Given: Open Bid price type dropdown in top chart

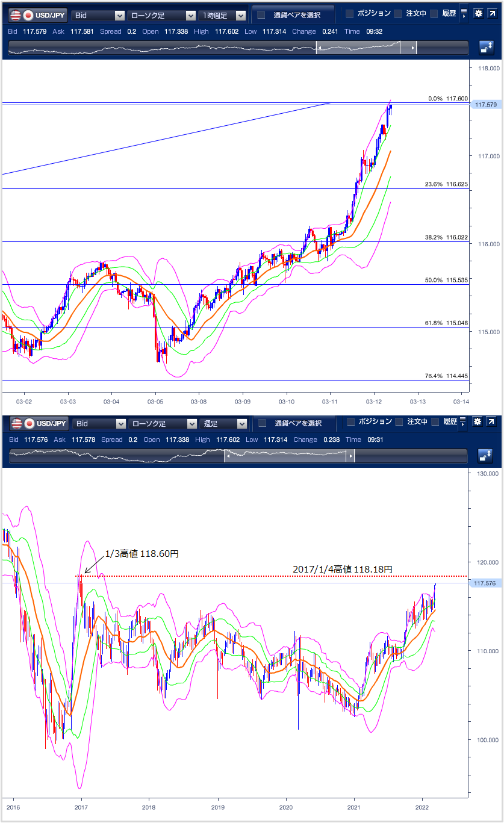Looking at the screenshot, I should click(98, 16).
